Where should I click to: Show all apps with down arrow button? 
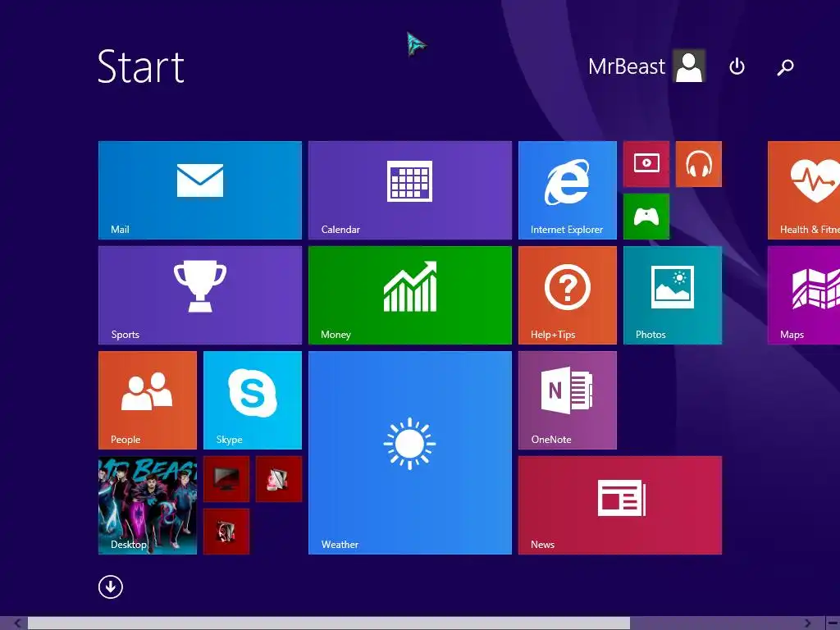pos(111,587)
